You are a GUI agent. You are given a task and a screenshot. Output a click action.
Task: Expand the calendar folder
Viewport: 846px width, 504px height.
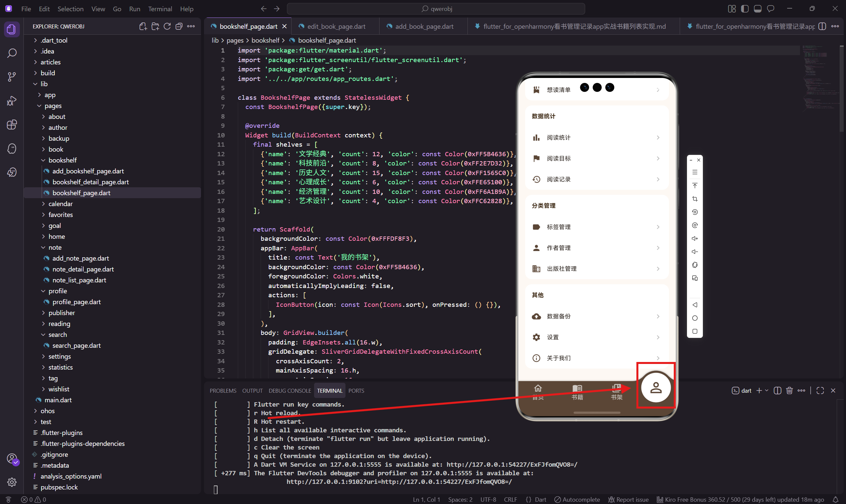point(60,204)
